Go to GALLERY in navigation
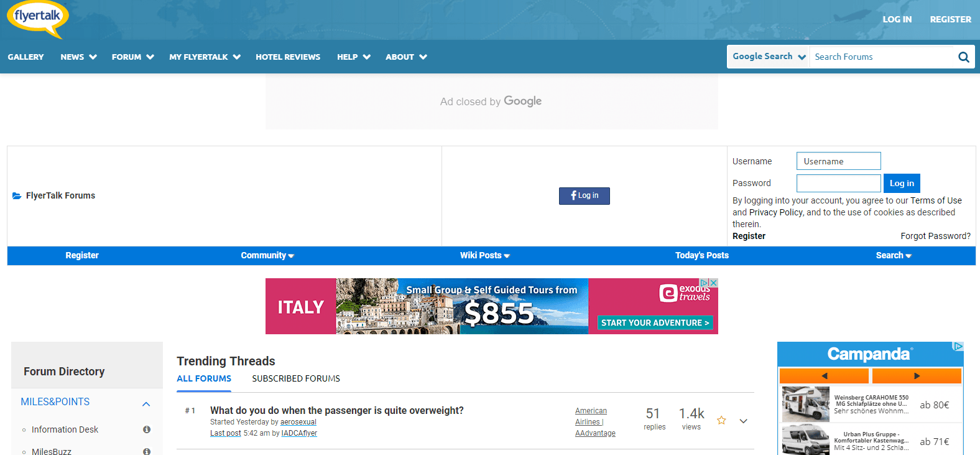The height and width of the screenshot is (455, 980). pos(25,57)
